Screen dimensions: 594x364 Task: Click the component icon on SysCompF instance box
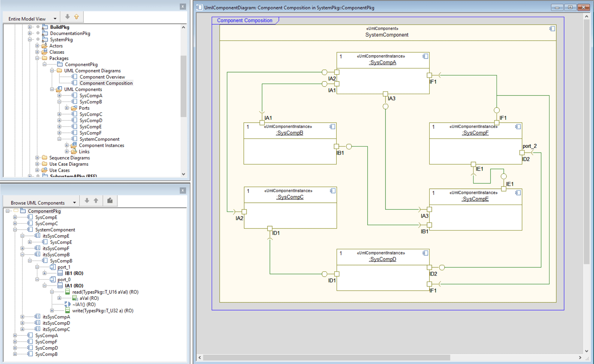tap(518, 127)
